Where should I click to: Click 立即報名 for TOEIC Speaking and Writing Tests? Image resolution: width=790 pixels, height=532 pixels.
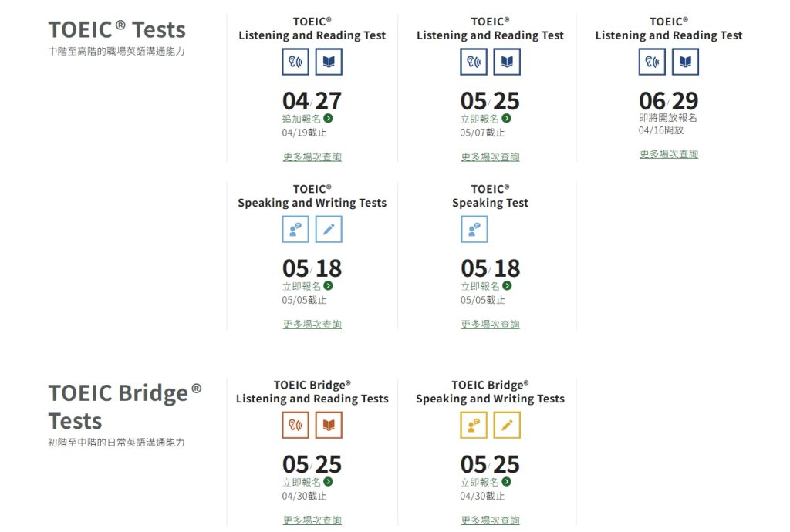click(x=302, y=286)
